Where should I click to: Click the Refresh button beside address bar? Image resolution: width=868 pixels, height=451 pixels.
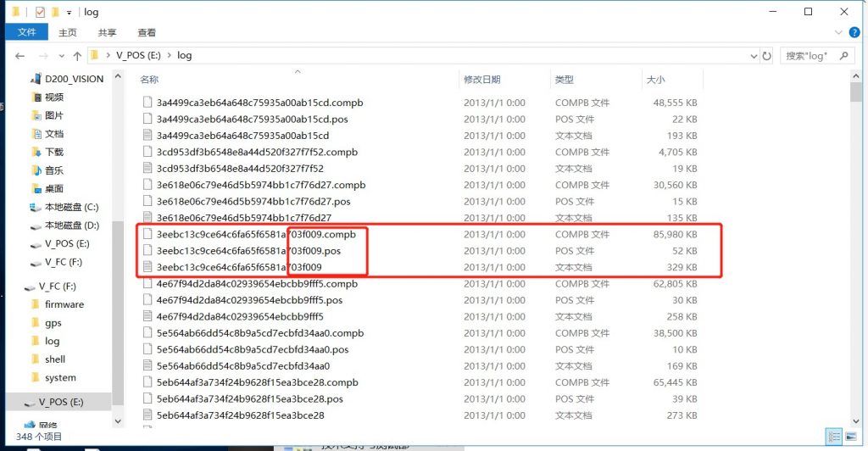click(x=766, y=56)
